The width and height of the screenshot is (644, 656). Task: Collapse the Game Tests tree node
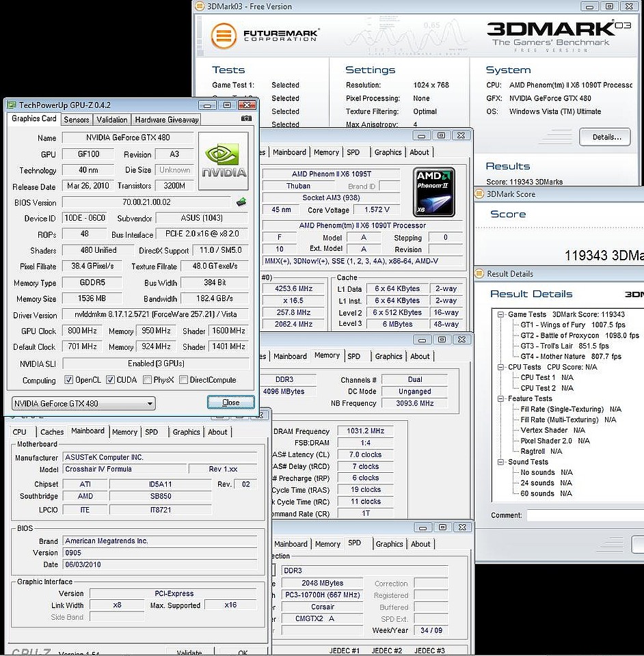coord(500,314)
